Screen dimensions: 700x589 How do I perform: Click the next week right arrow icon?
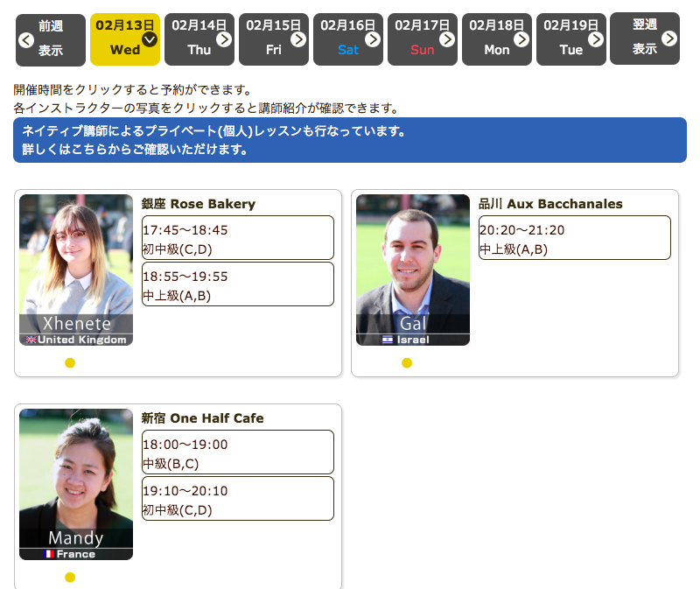click(x=669, y=39)
